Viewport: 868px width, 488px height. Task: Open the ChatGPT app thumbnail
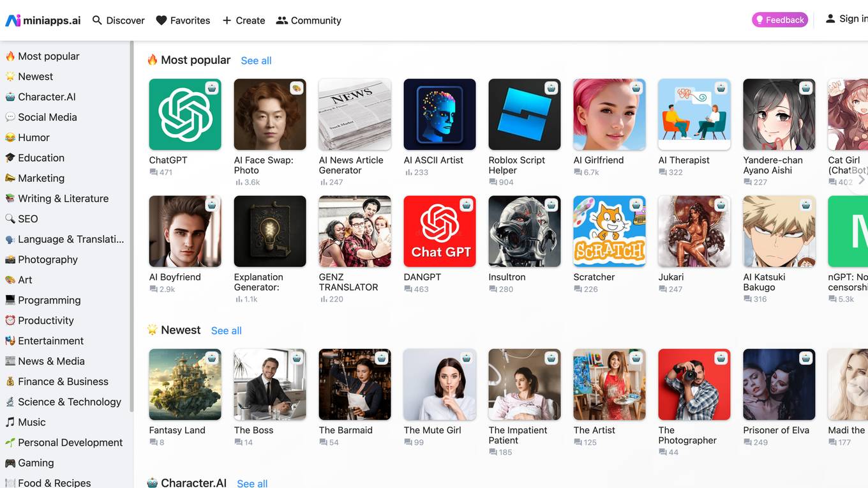[x=185, y=114]
